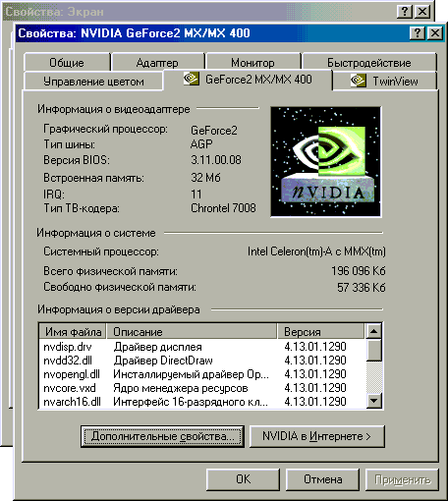Close the background Свойства: Экран window
This screenshot has width=448, height=501.
(422, 12)
